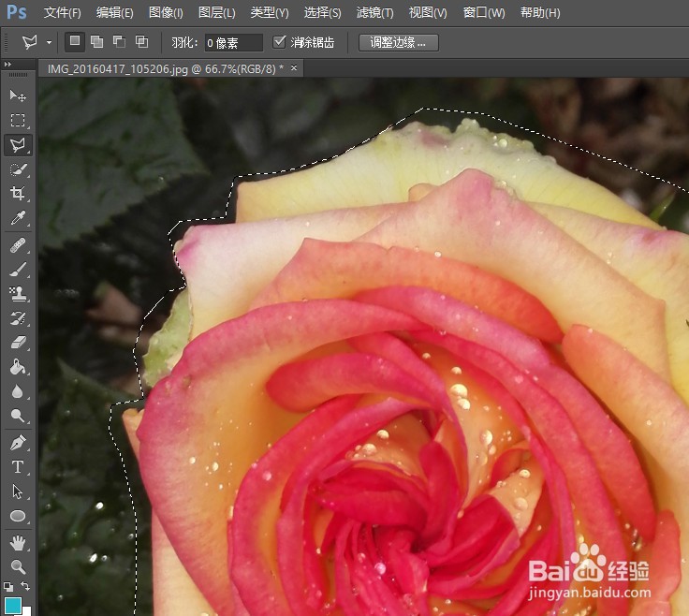Open the white background color swatch

(27, 611)
